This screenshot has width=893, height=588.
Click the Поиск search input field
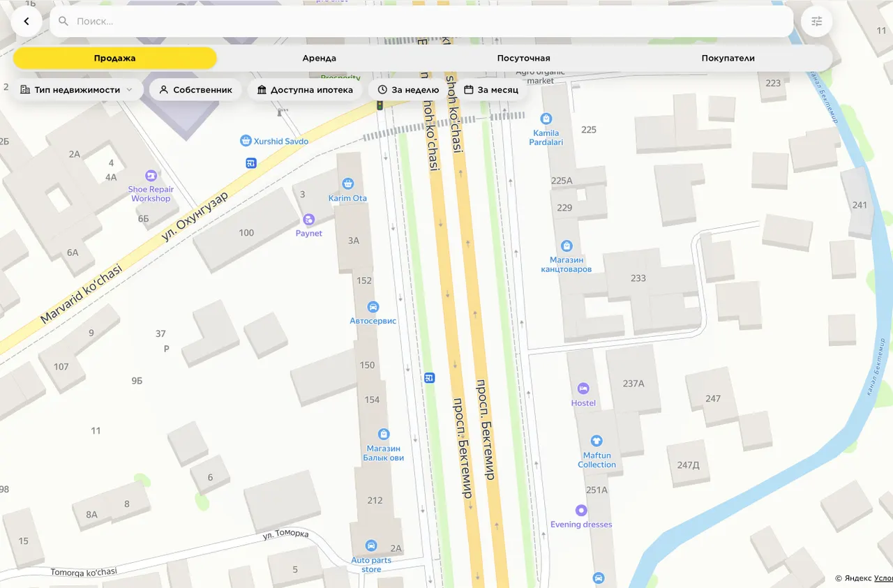[421, 22]
